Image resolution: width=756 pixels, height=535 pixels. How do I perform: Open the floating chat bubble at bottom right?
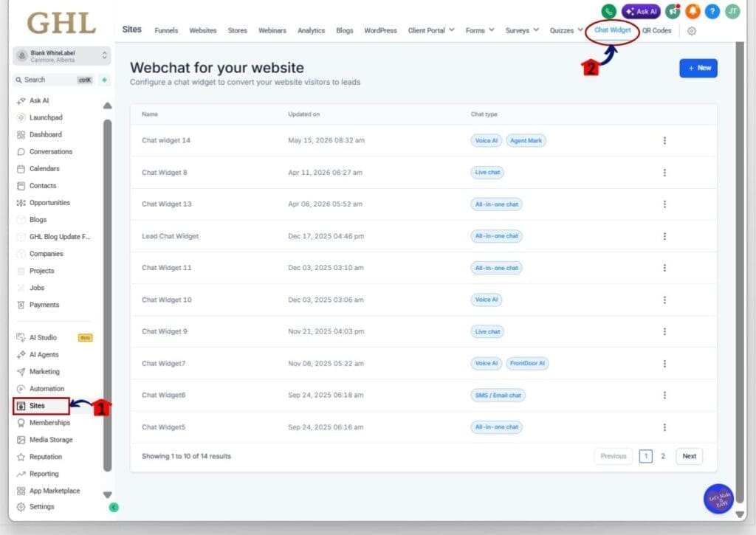(718, 499)
